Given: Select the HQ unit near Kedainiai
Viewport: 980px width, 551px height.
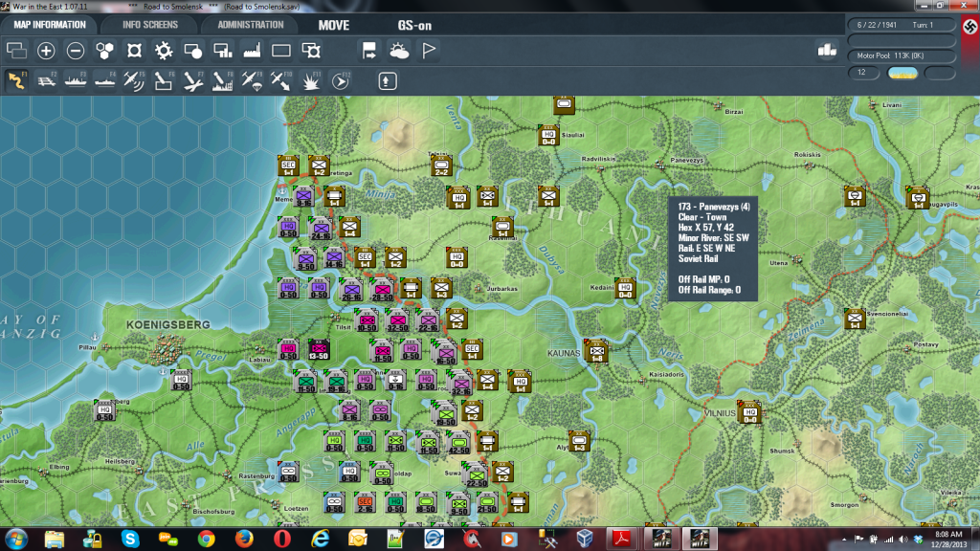Looking at the screenshot, I should [625, 289].
